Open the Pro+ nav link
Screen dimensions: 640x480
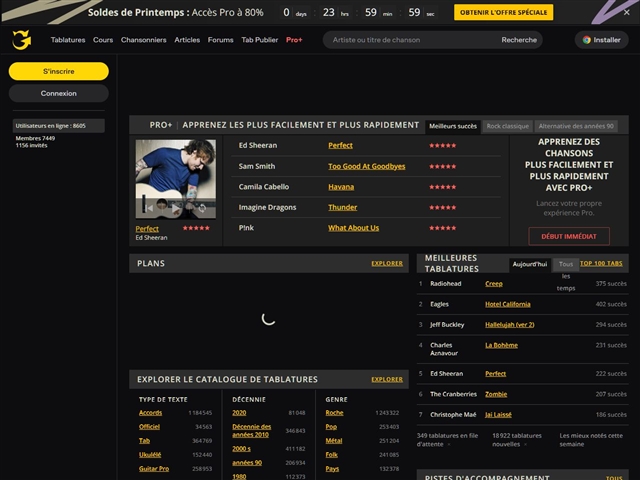(x=294, y=40)
